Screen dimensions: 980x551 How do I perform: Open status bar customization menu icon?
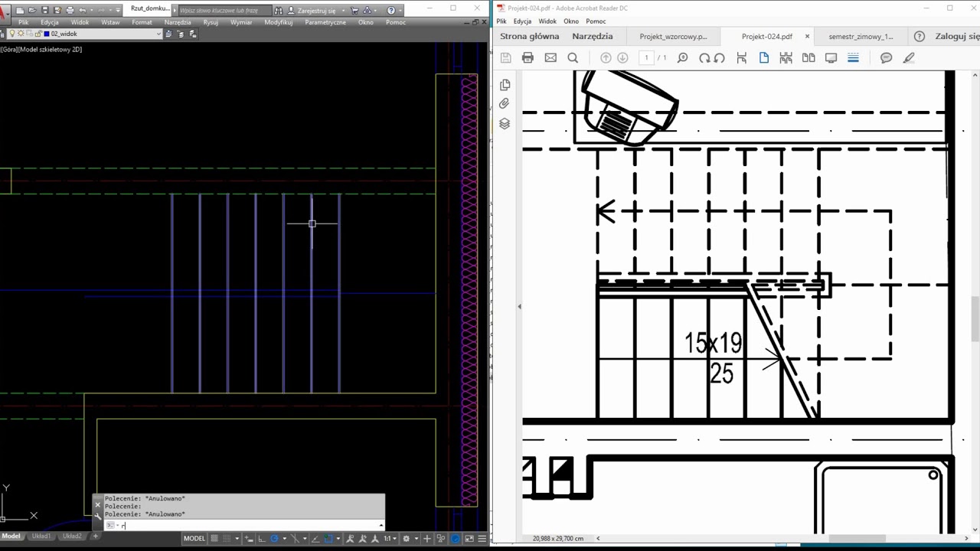pyautogui.click(x=482, y=539)
